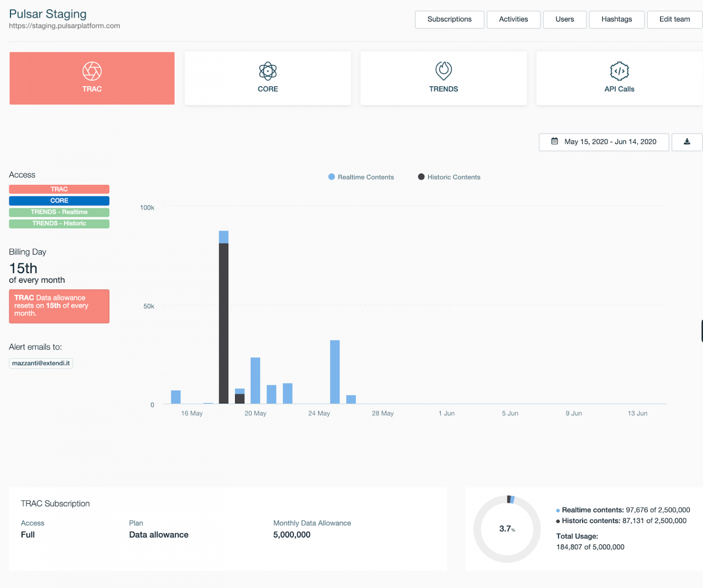Image resolution: width=703 pixels, height=588 pixels.
Task: Click the calendar icon in date range
Action: [x=554, y=141]
